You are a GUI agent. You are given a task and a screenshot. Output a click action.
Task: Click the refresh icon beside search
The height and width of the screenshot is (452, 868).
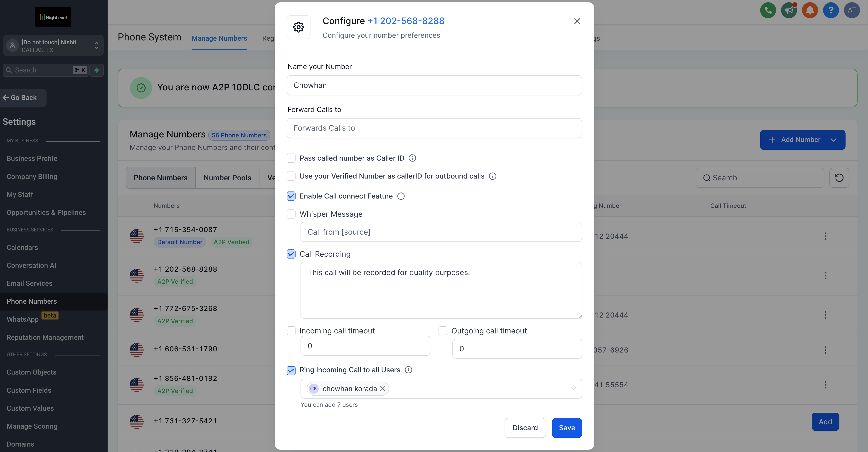[x=839, y=178]
